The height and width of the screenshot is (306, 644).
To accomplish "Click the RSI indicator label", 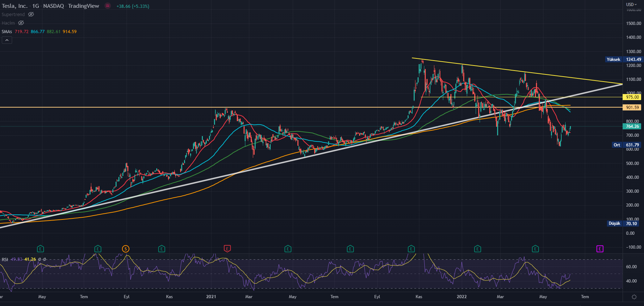I will tap(5, 259).
